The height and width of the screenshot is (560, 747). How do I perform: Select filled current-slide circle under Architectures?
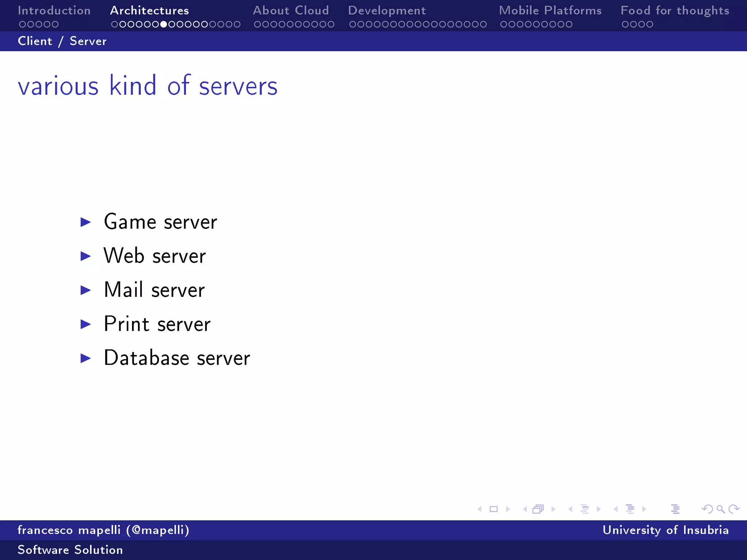coord(164,24)
